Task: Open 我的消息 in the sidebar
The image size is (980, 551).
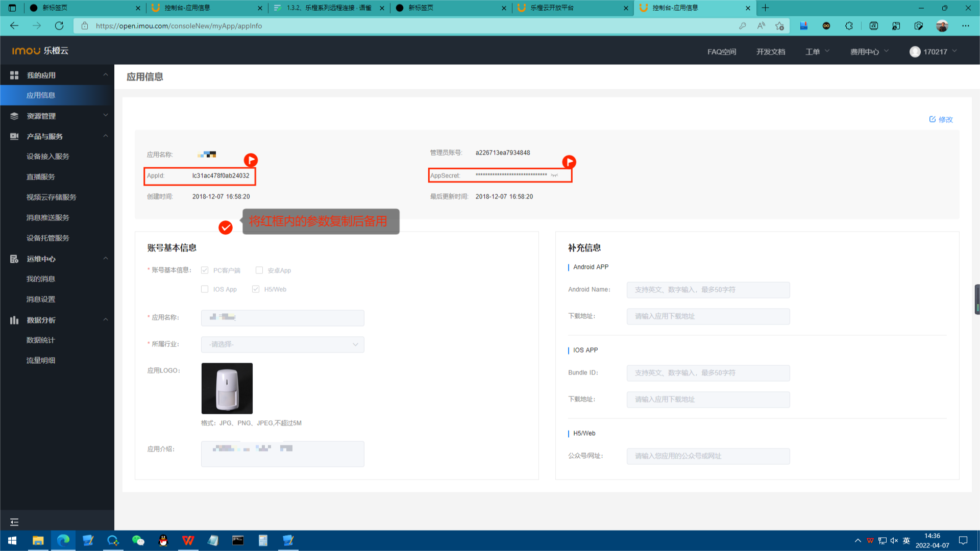Action: (40, 279)
